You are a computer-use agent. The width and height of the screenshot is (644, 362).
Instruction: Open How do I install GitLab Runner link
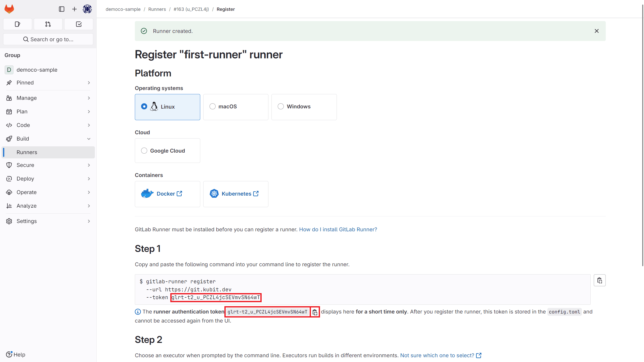click(x=338, y=230)
